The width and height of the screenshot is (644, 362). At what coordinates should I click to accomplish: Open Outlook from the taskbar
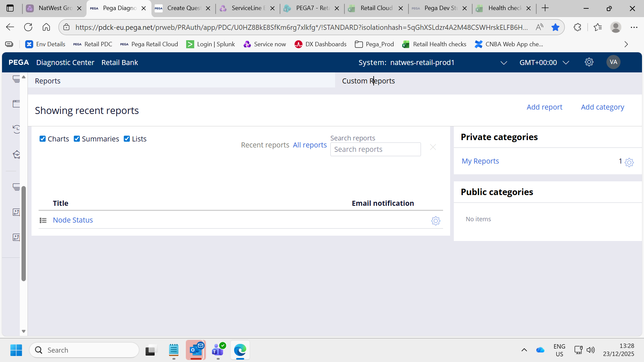(196, 350)
